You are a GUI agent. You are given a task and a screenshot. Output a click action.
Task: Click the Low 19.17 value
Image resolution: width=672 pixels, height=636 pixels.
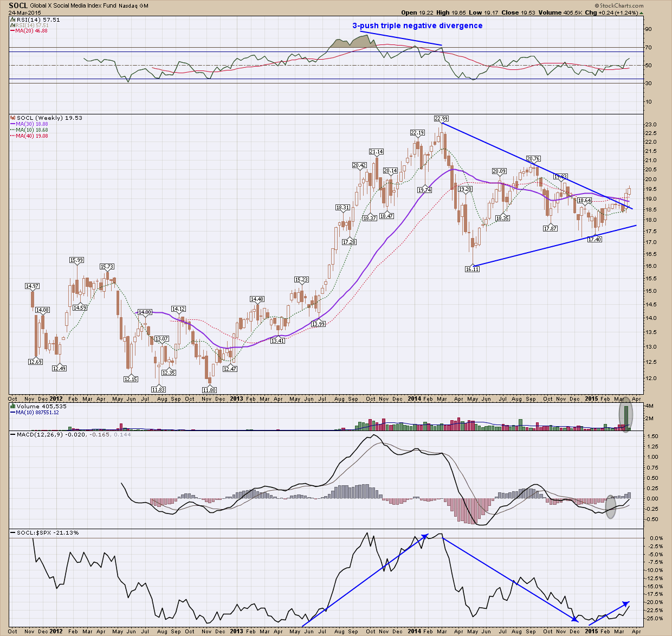pyautogui.click(x=483, y=12)
